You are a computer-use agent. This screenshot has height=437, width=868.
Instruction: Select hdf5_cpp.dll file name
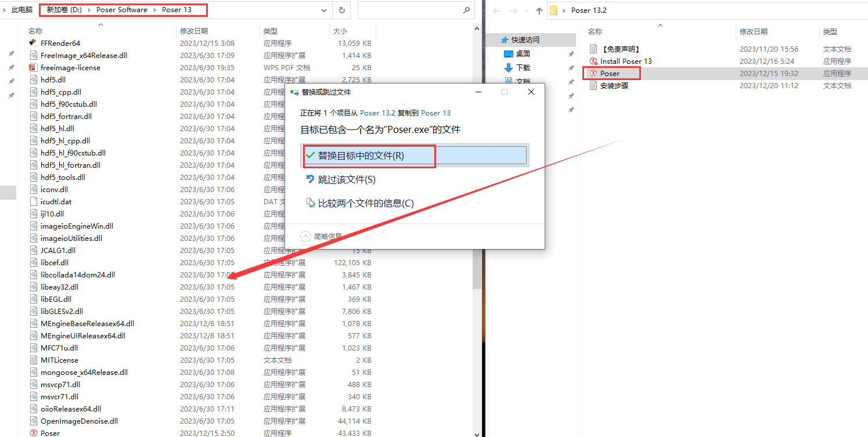coord(61,92)
